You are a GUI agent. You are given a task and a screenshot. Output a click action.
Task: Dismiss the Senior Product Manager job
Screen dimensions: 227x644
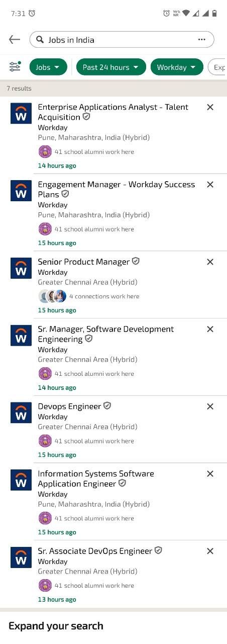tap(210, 262)
